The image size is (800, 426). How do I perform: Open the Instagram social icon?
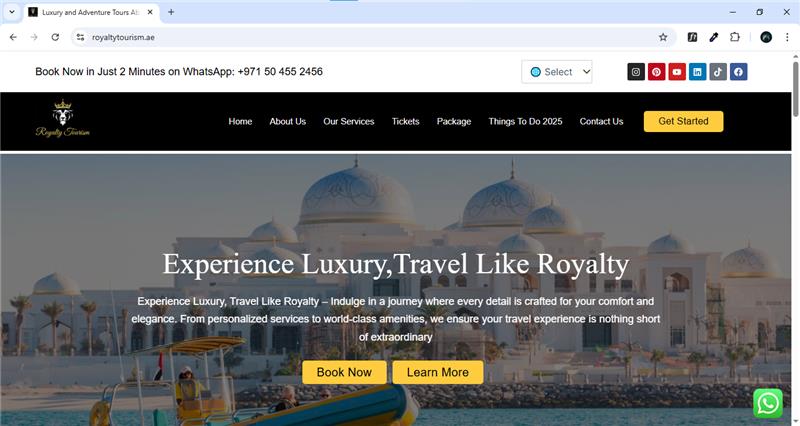[636, 72]
